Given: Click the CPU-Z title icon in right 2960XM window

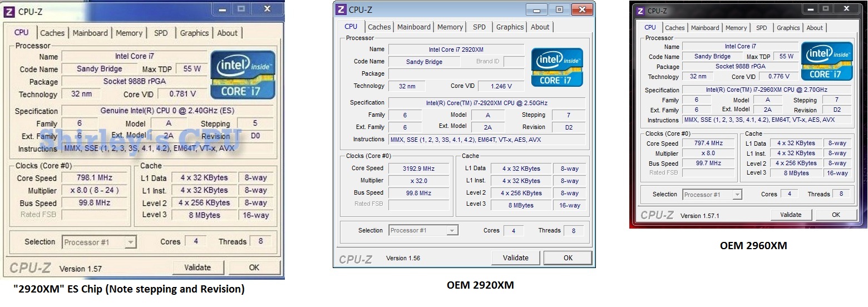Looking at the screenshot, I should pyautogui.click(x=640, y=11).
